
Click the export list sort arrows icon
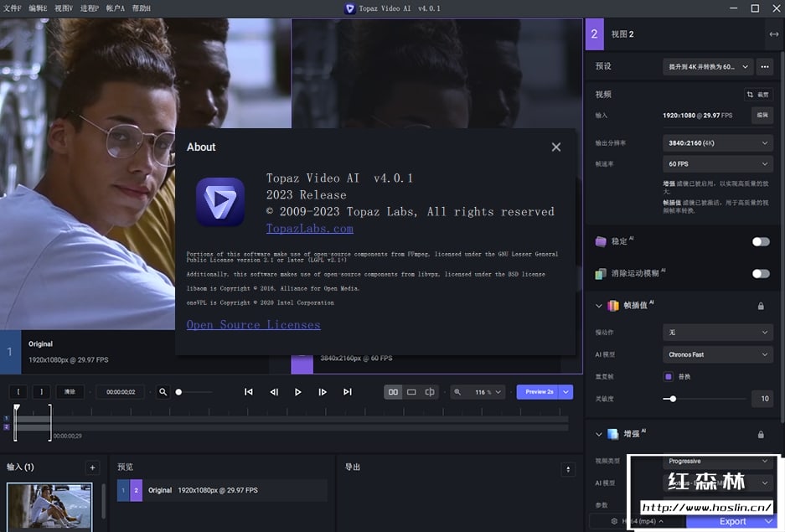pyautogui.click(x=568, y=469)
